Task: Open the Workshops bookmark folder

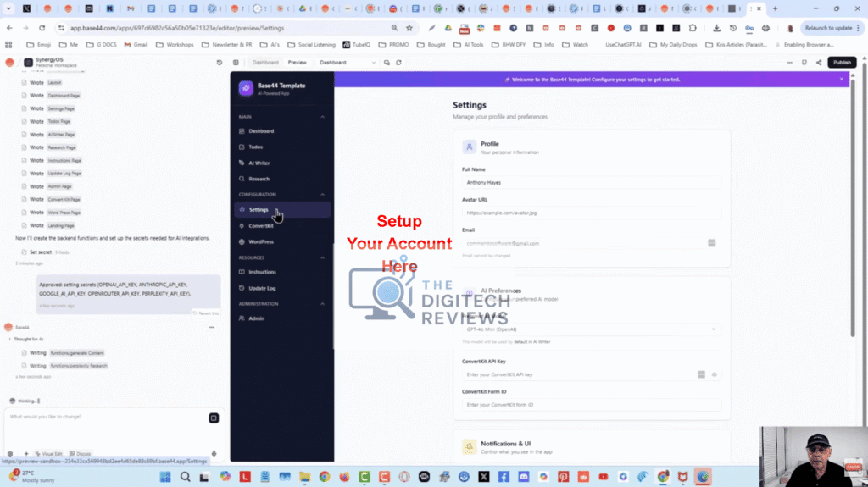Action: pyautogui.click(x=175, y=45)
